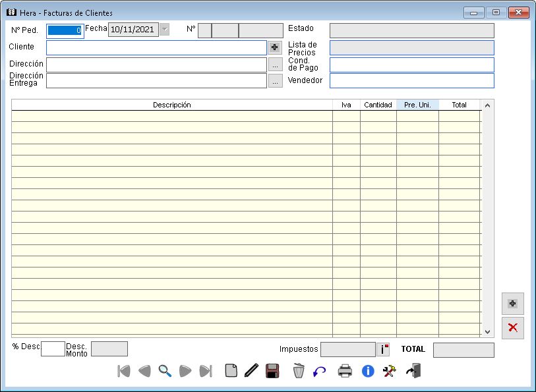Print the invoice

point(345,371)
